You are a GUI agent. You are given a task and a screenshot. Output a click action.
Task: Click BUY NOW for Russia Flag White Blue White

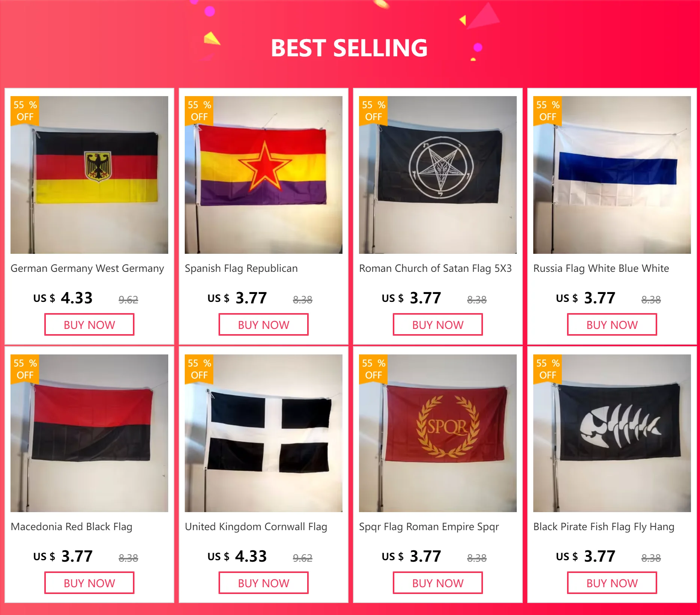click(x=612, y=325)
